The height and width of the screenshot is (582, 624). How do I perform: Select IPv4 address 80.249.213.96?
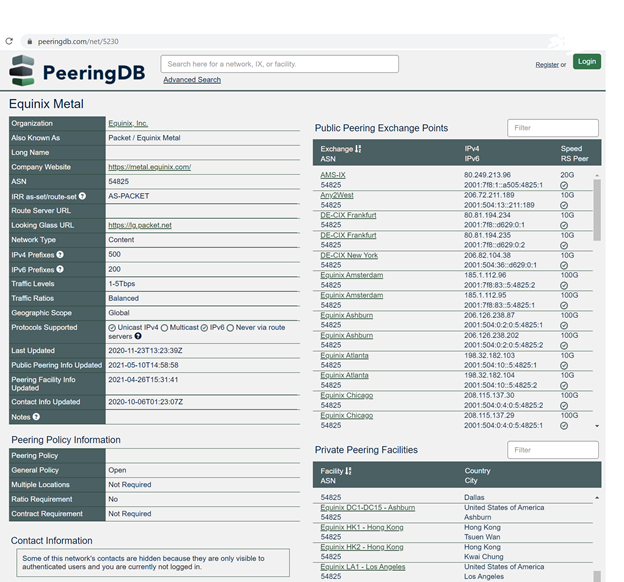(487, 175)
